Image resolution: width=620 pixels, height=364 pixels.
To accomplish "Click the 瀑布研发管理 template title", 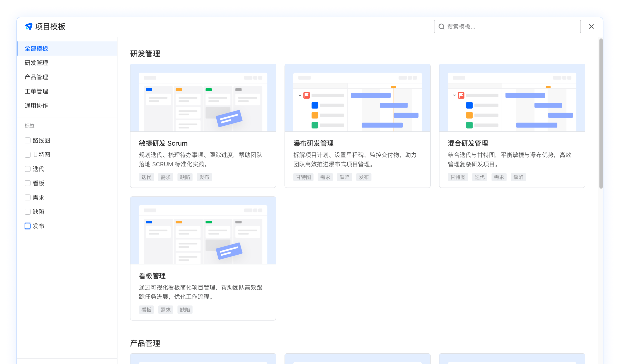I will 313,143.
